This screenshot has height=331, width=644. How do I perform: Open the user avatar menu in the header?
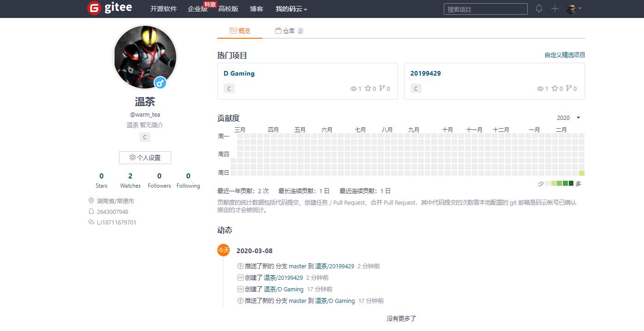point(574,9)
